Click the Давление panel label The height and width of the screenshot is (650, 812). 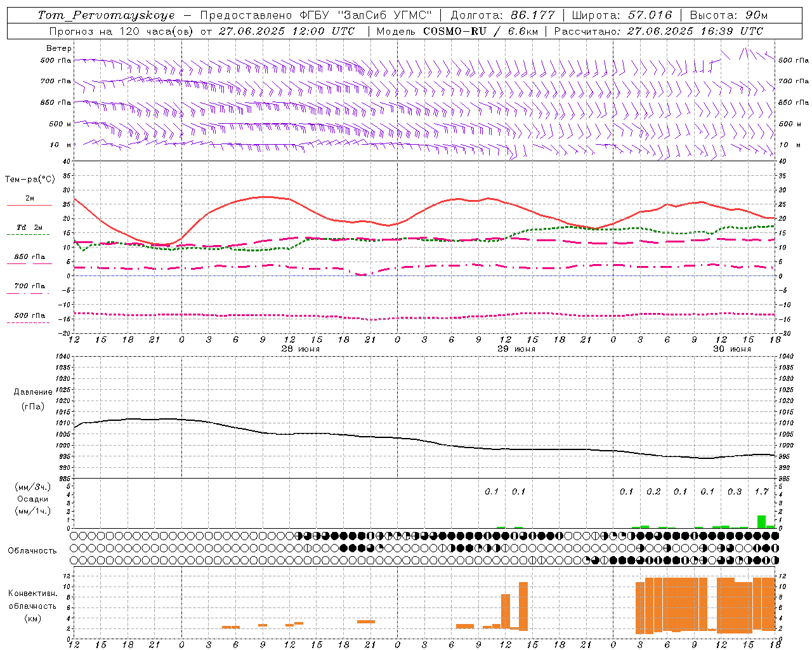coord(33,392)
